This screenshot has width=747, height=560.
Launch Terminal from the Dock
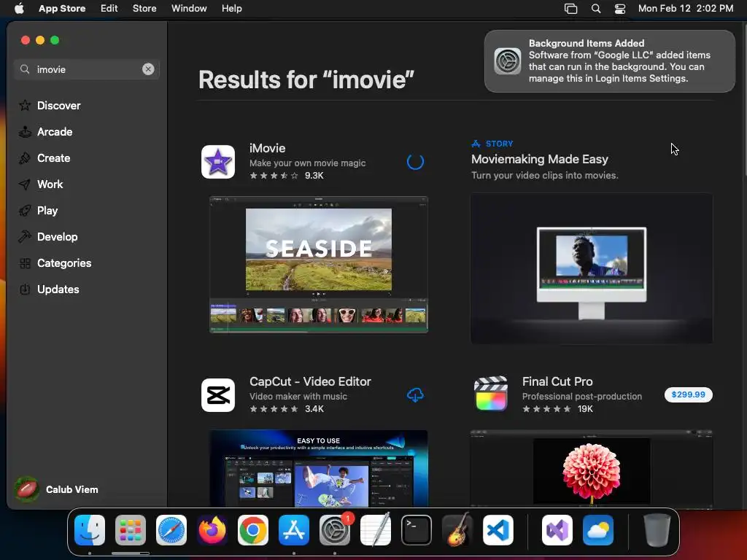point(417,530)
